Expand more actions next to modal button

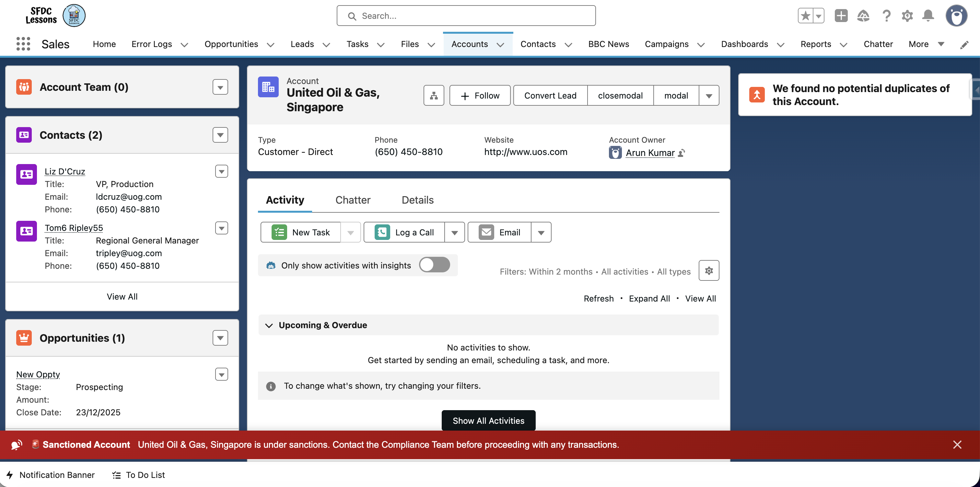709,96
